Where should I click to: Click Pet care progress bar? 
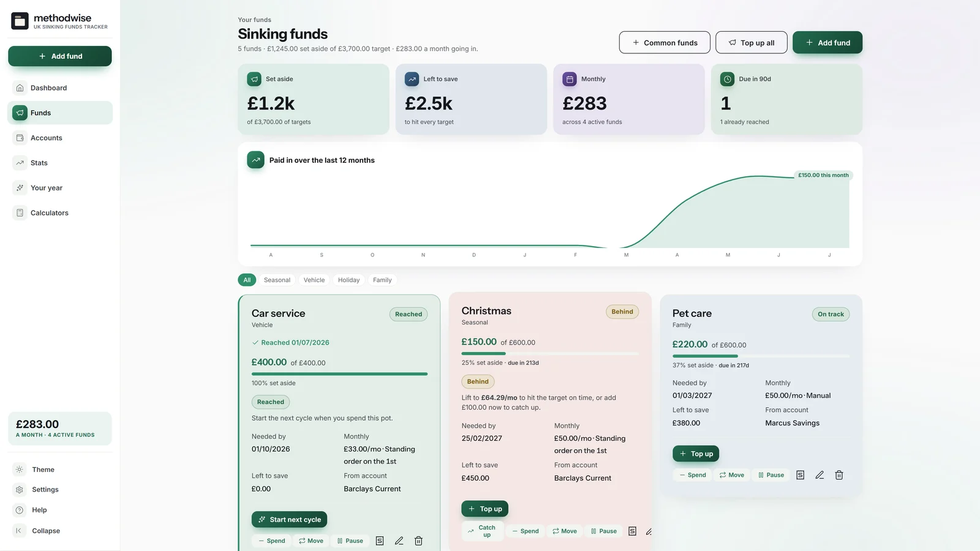click(x=761, y=356)
